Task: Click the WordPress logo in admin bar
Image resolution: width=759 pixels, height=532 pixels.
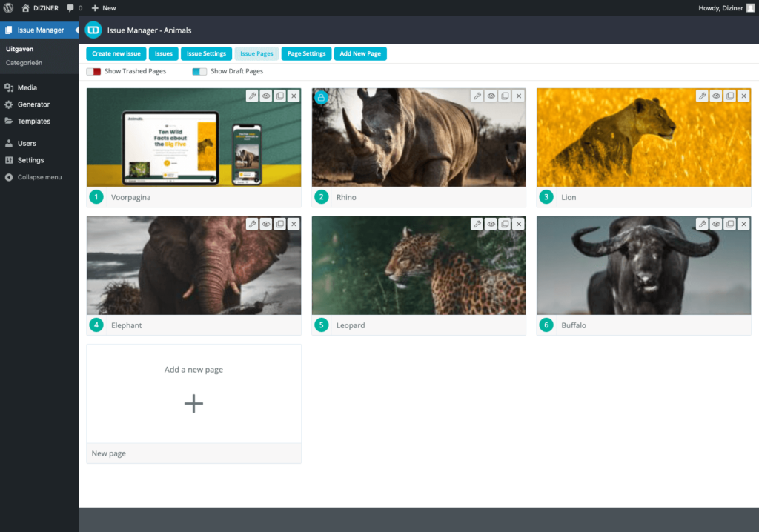Action: pyautogui.click(x=9, y=8)
